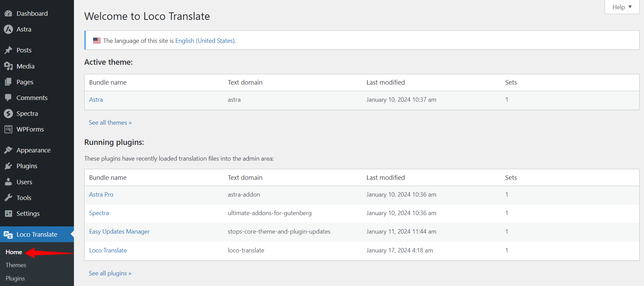This screenshot has width=644, height=286.
Task: Click the Spectra logo icon
Action: point(8,113)
